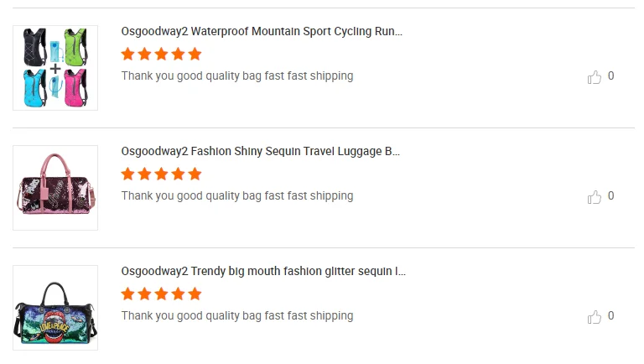Select the review text under Trendy big mouth bag
644x364 pixels.
click(236, 316)
